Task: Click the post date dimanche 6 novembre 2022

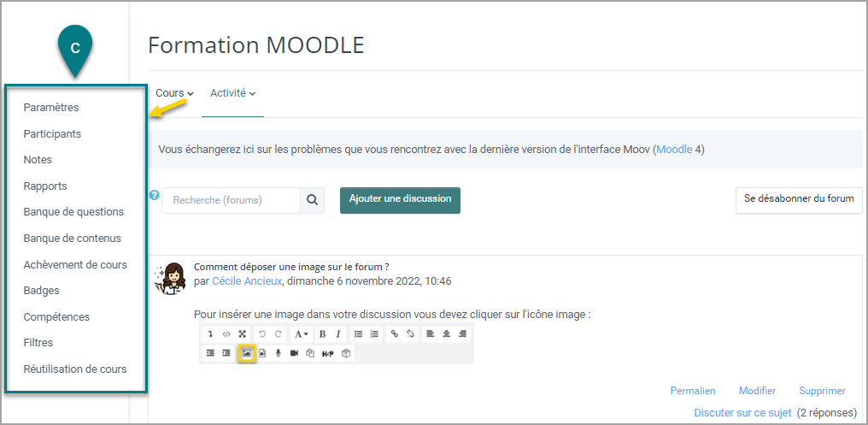Action: click(x=353, y=281)
